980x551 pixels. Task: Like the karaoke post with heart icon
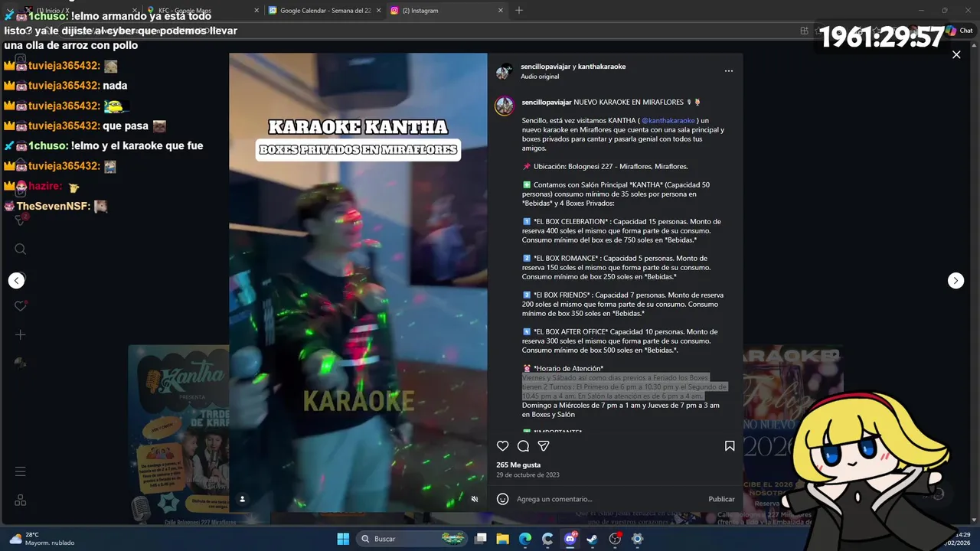tap(503, 446)
